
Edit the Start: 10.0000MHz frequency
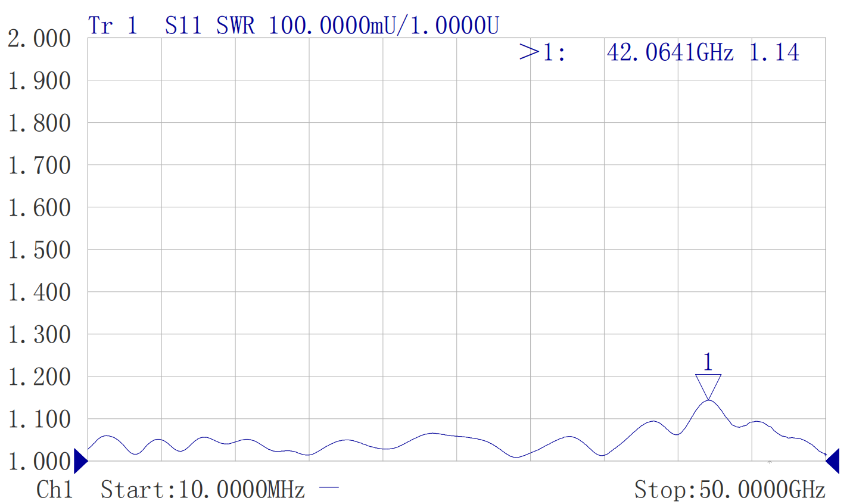203,490
